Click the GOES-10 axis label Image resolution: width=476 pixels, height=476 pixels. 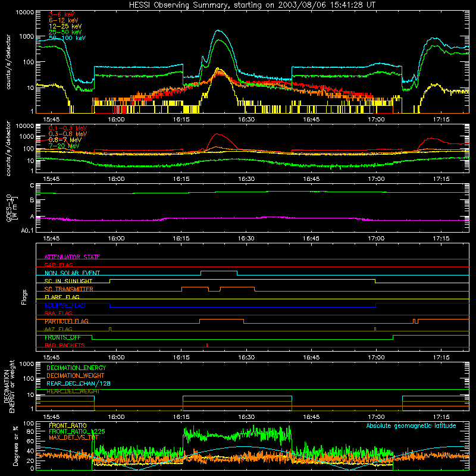click(12, 208)
